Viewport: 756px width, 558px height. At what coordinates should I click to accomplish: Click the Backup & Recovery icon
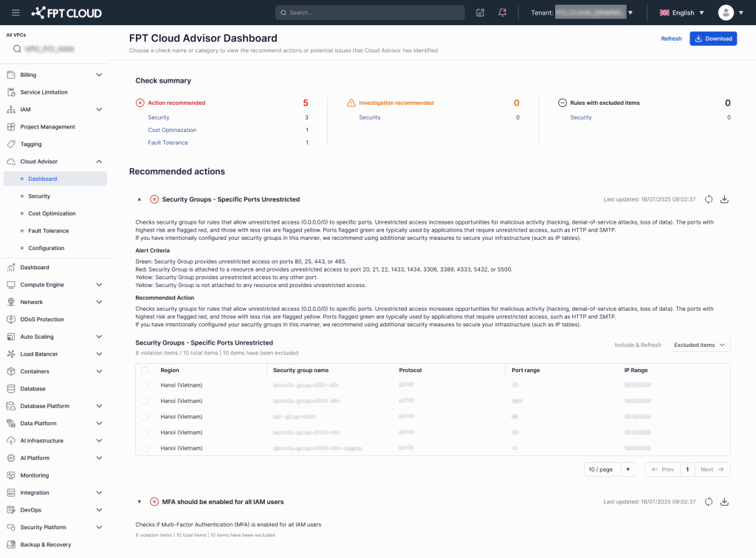[x=11, y=545]
